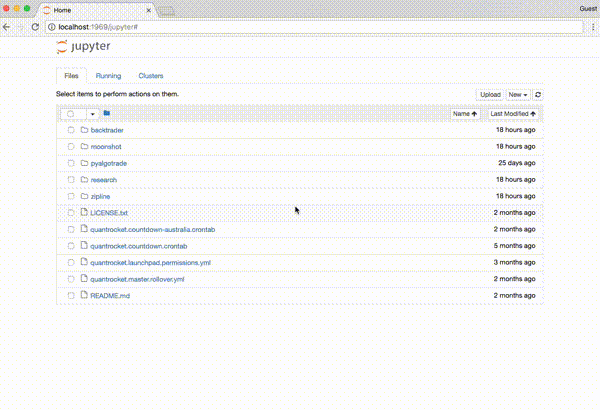Click the Guest profile label
This screenshot has height=410, width=600.
coord(588,9)
